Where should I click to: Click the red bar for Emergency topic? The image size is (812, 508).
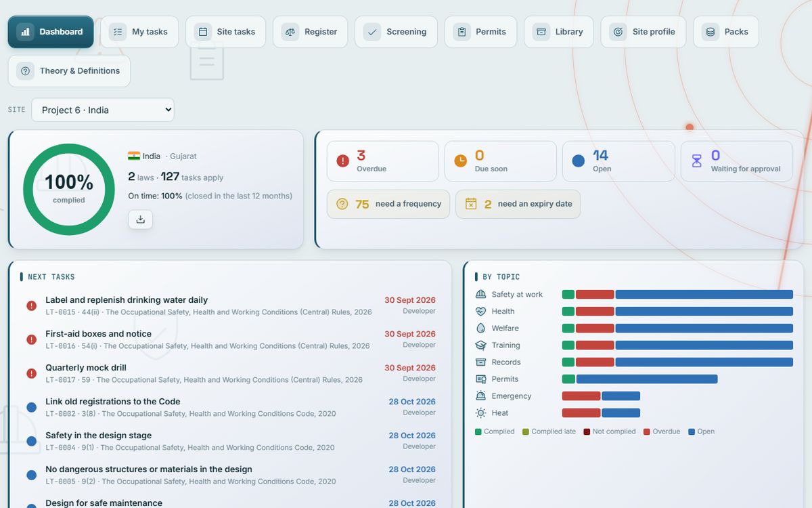[581, 396]
